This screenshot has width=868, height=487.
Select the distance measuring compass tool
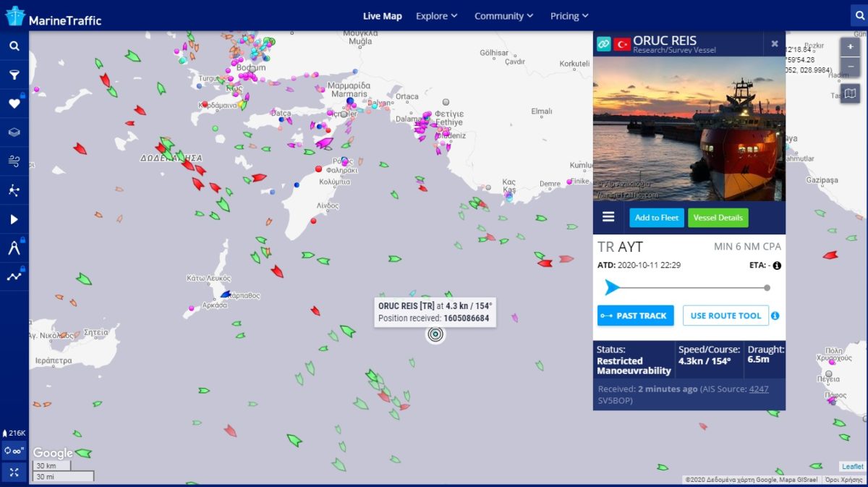[14, 248]
